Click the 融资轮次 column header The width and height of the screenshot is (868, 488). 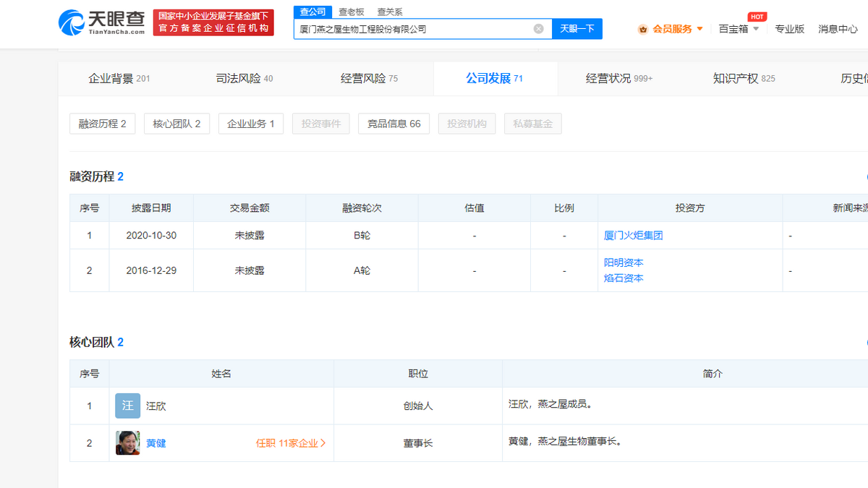pos(362,208)
